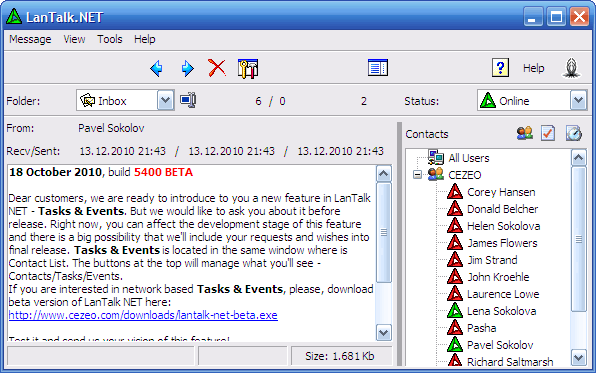This screenshot has height=373, width=596.
Task: Select contact Donald Belcher
Action: click(502, 209)
